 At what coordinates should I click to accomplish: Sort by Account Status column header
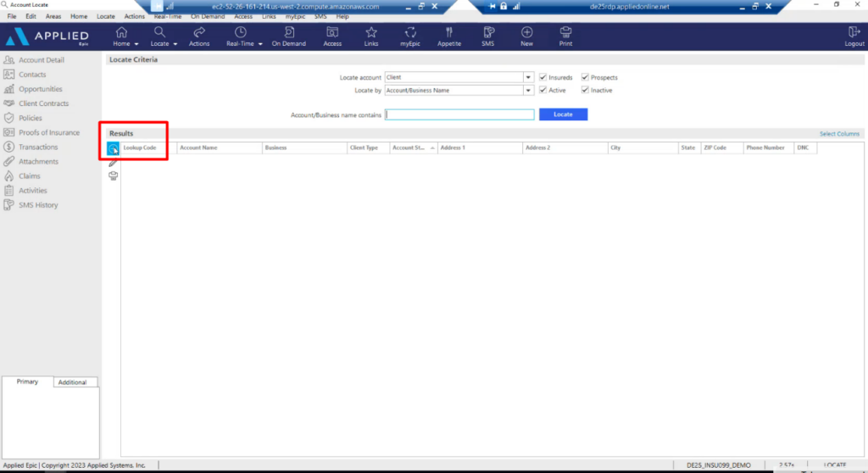(x=414, y=147)
